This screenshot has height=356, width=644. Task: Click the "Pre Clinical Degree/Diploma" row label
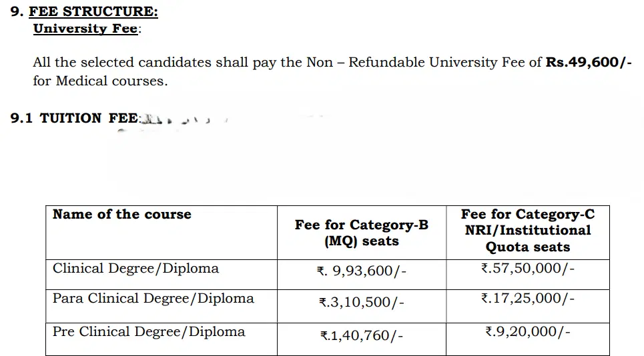(149, 331)
